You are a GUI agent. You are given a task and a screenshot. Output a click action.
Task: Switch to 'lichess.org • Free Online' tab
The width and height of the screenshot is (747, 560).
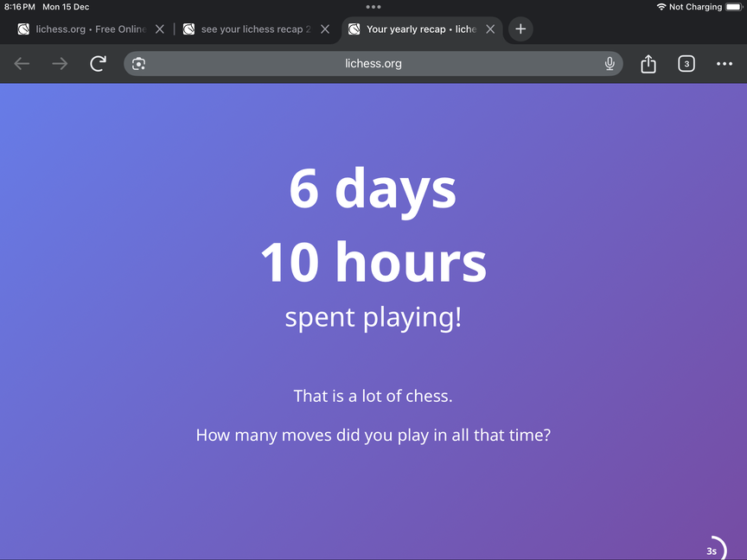[86, 29]
